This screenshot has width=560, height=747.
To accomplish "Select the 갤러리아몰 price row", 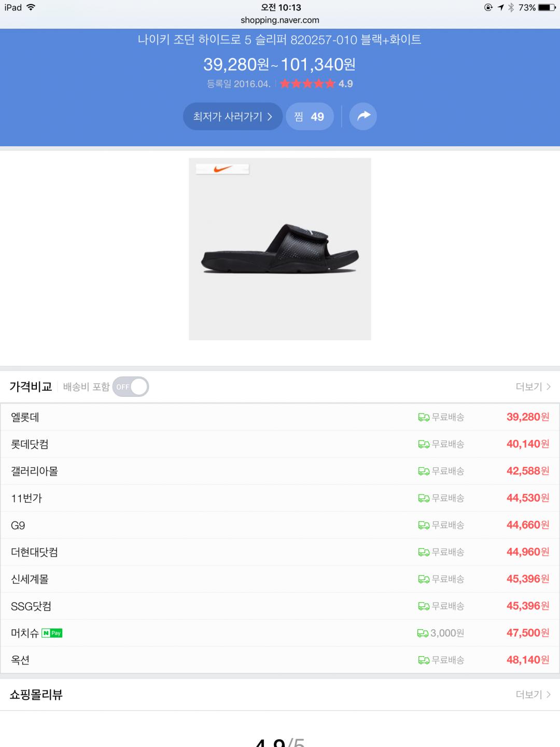I will coord(280,471).
